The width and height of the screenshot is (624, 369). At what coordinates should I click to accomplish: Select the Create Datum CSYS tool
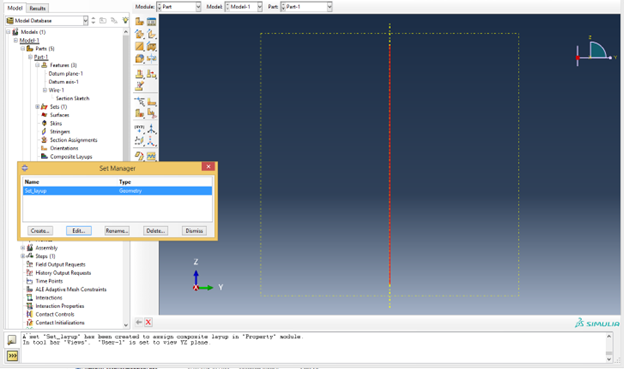(152, 141)
